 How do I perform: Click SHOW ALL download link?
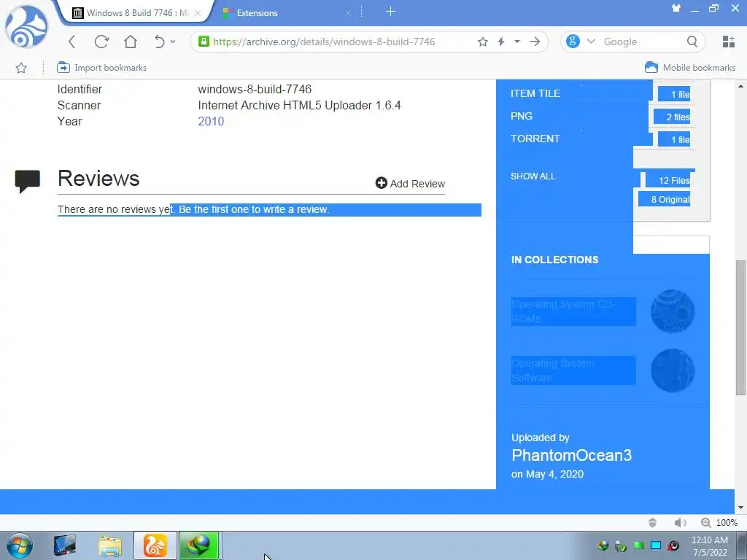pos(533,176)
